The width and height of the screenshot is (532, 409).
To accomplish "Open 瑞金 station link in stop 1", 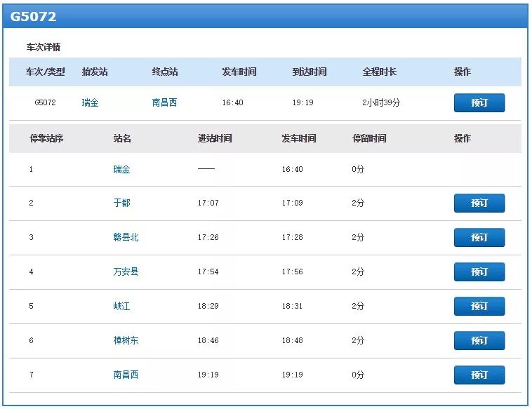I will (121, 169).
